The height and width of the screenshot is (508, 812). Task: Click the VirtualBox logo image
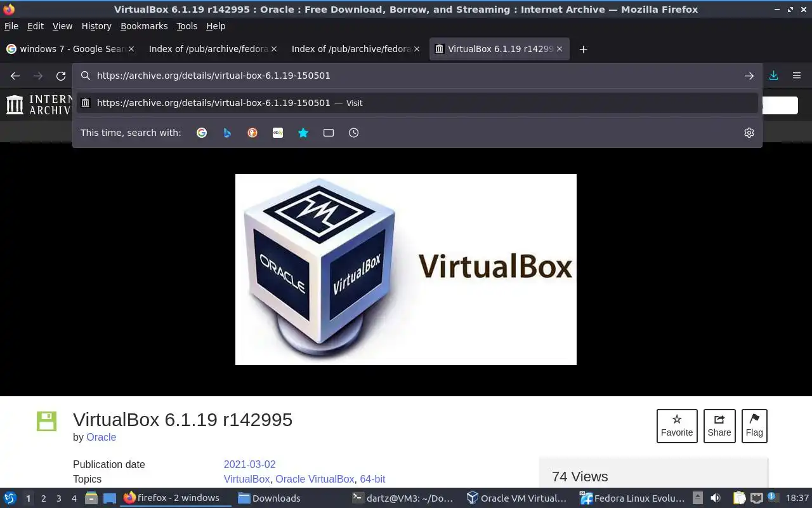click(x=406, y=269)
